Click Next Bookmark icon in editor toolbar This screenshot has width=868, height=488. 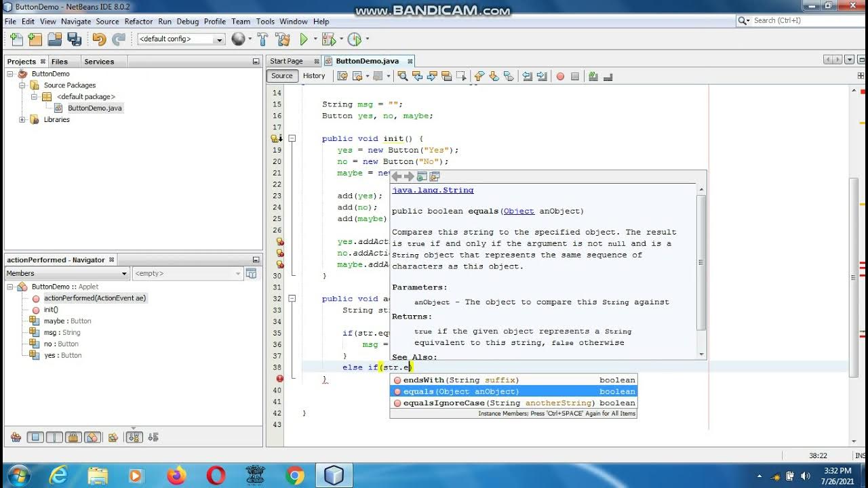494,76
